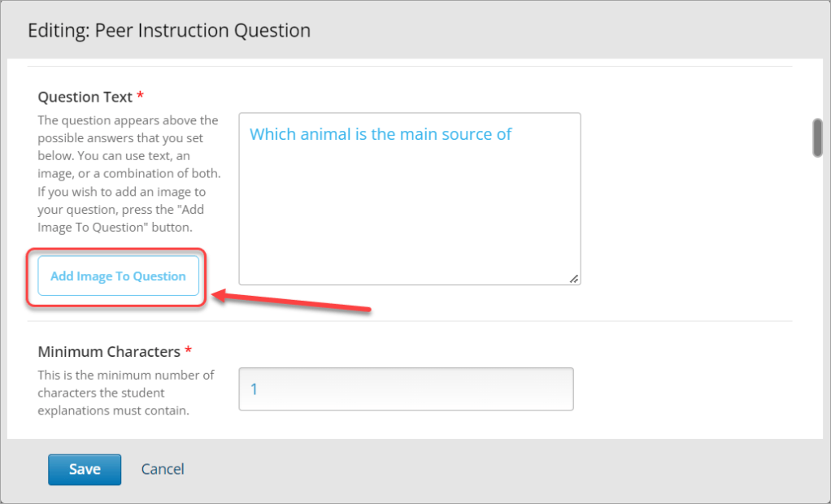Click the Minimum Characters label
The width and height of the screenshot is (831, 504).
[x=109, y=352]
